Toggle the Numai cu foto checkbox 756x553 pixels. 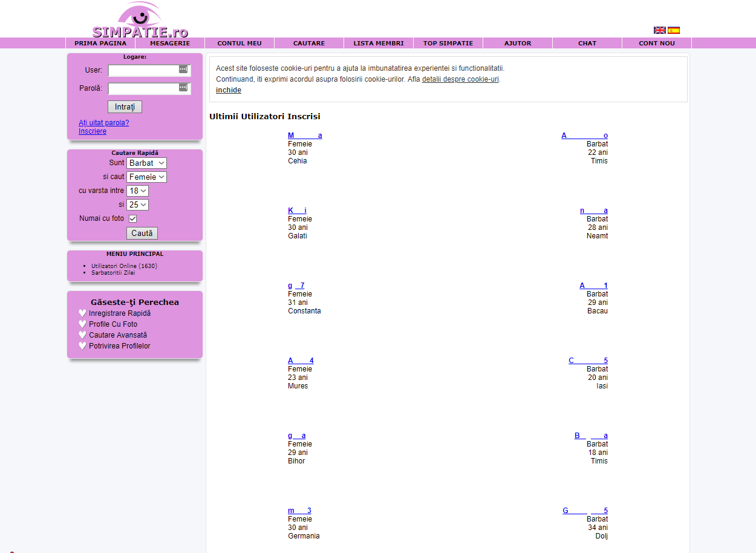tap(133, 218)
